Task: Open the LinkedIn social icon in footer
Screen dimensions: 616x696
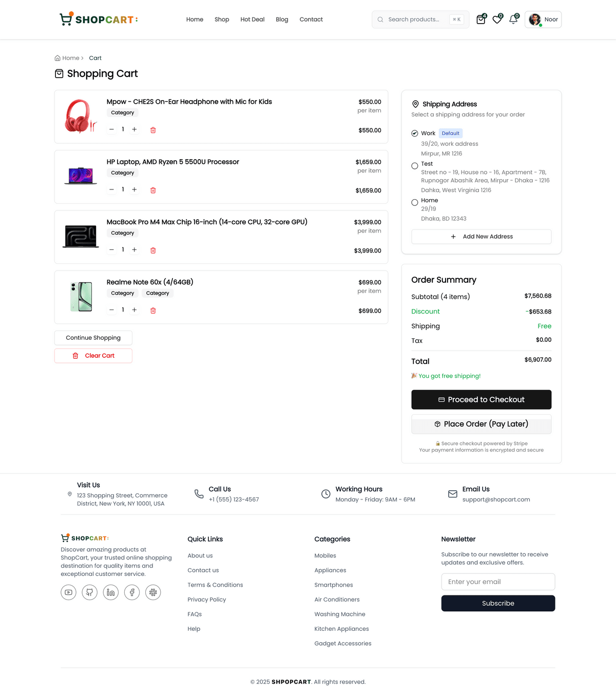Action: point(111,592)
